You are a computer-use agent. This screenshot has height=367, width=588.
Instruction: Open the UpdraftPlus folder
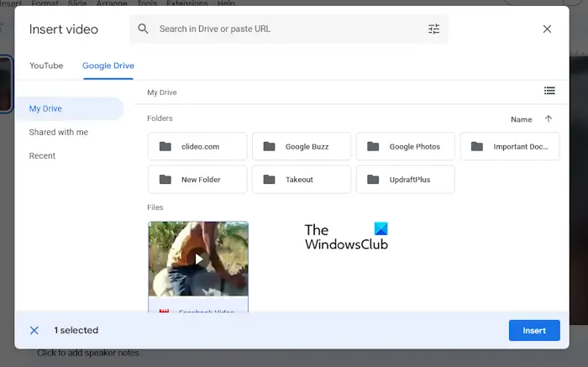click(406, 179)
